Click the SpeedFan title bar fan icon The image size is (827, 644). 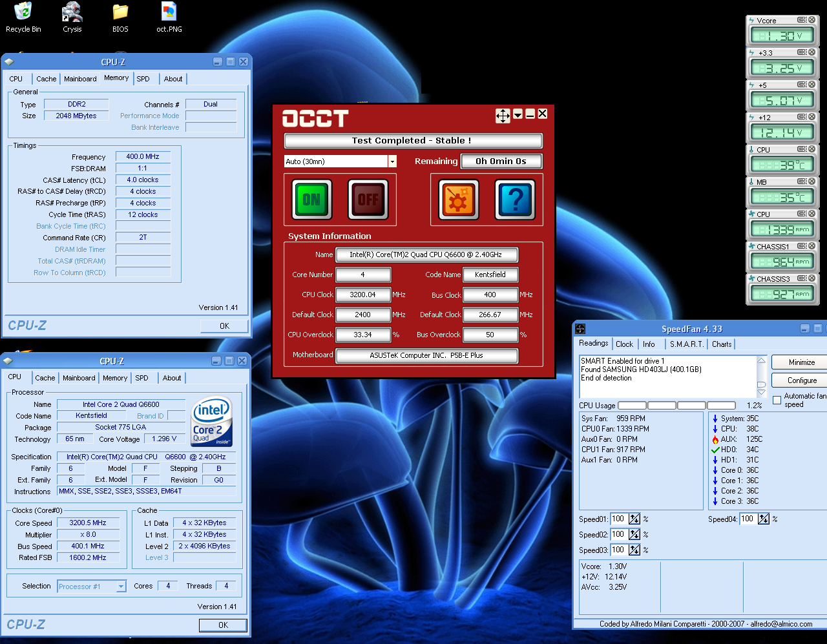point(580,329)
